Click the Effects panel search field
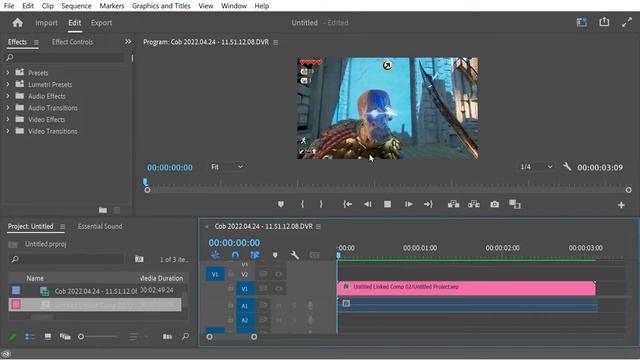The width and height of the screenshot is (640, 360). (x=64, y=58)
